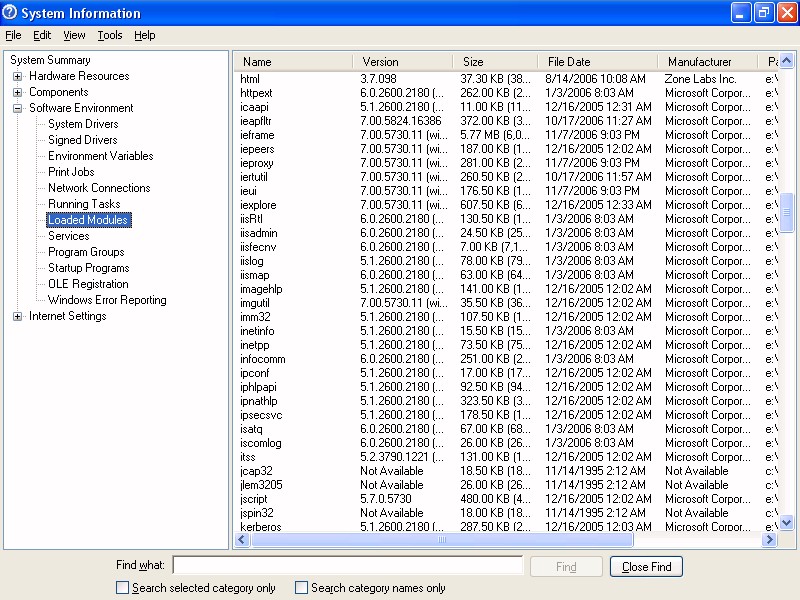Select the iexplore module row
The image size is (800, 600).
(258, 205)
